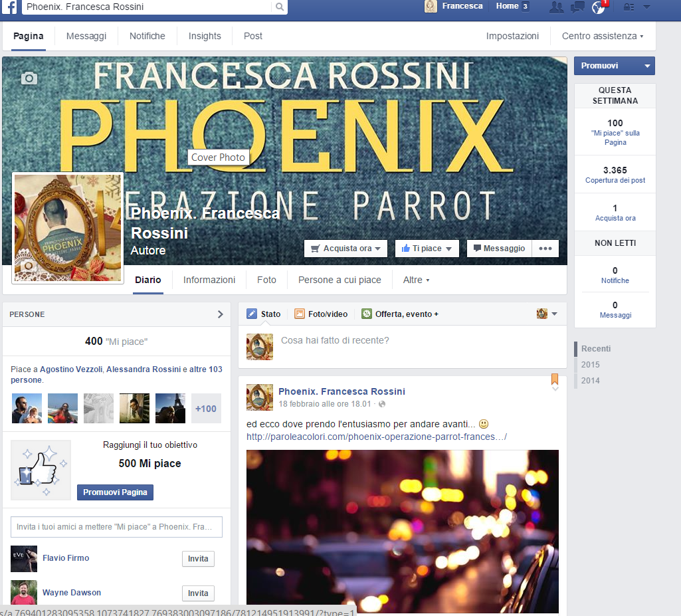Click the Wayne Dawson name link
Screen dimensions: 681x616
click(72, 593)
